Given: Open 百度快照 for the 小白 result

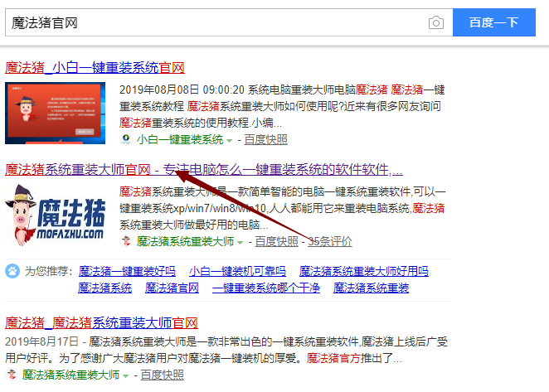Looking at the screenshot, I should tap(265, 140).
